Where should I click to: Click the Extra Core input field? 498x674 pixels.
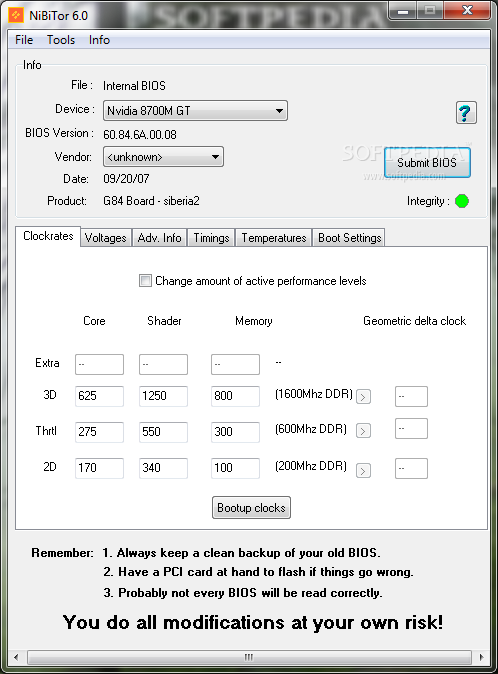(99, 364)
